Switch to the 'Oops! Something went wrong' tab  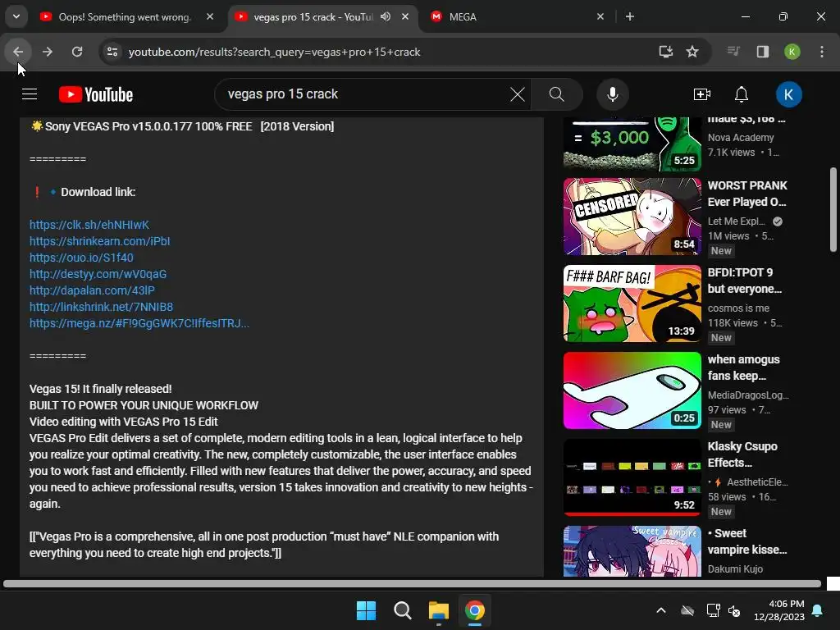click(x=125, y=17)
